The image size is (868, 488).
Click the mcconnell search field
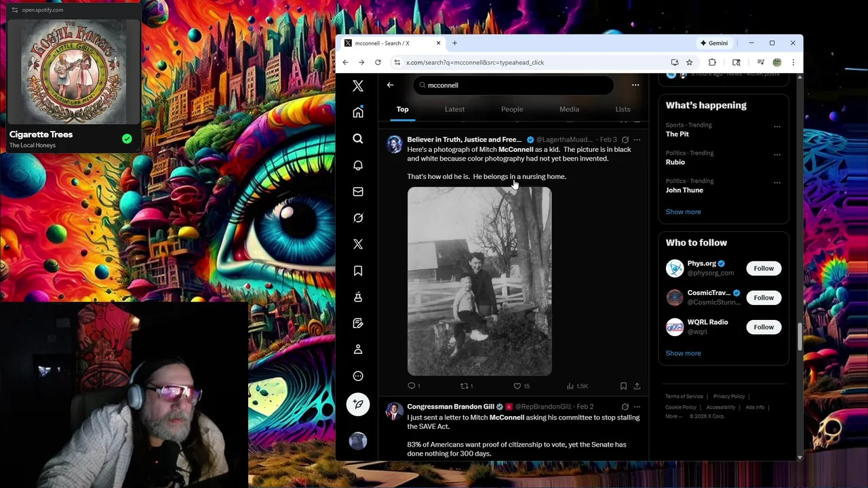point(513,85)
